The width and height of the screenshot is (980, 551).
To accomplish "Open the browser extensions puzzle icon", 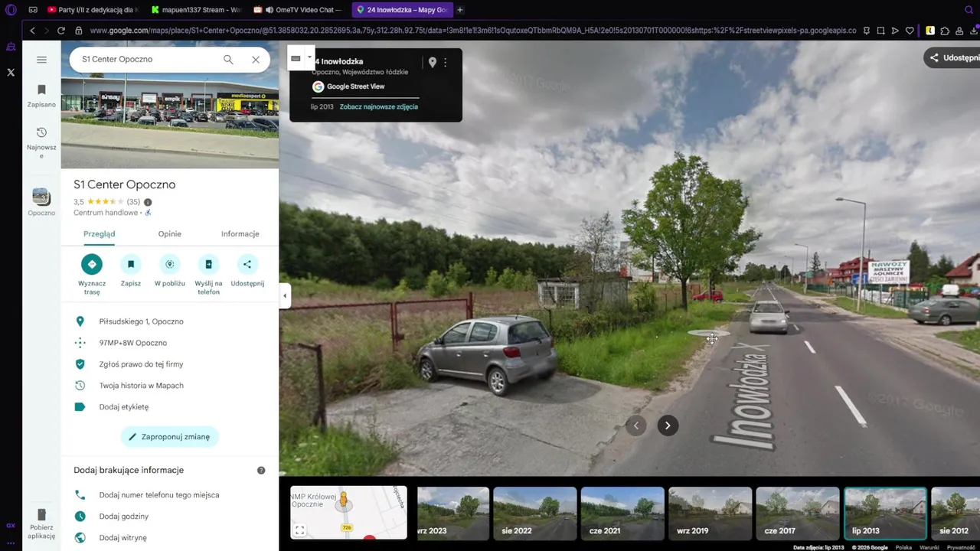I will [x=945, y=31].
